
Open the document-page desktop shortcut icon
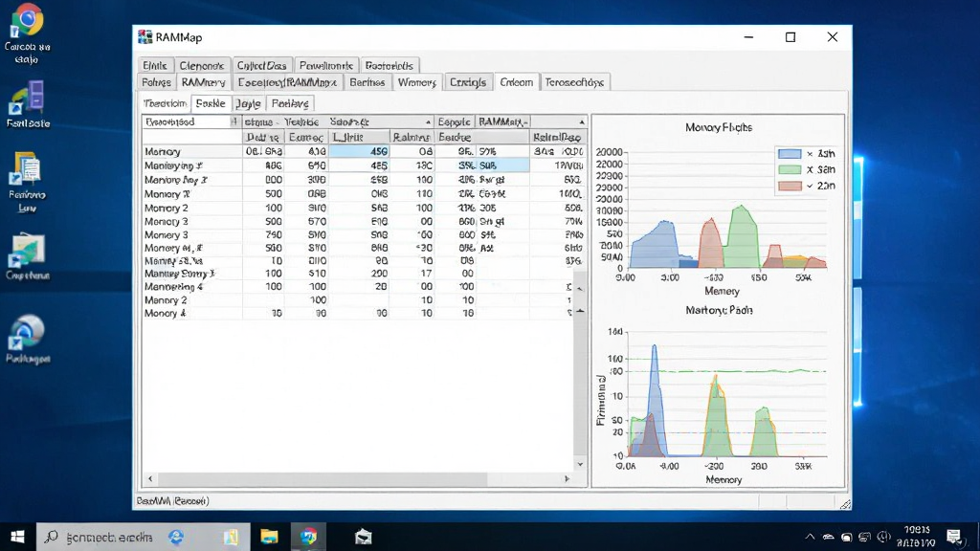(27, 170)
